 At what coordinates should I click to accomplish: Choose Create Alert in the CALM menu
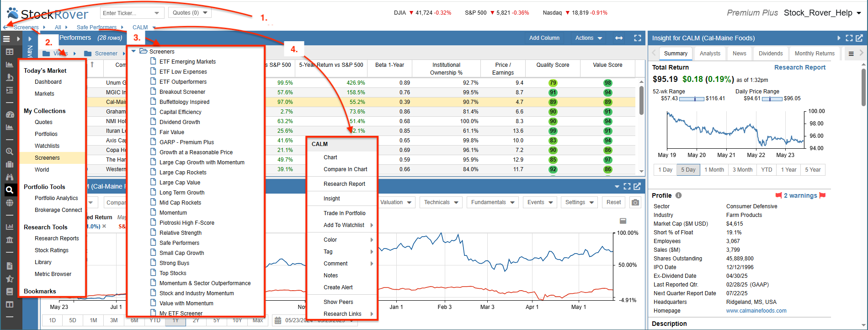click(x=338, y=287)
